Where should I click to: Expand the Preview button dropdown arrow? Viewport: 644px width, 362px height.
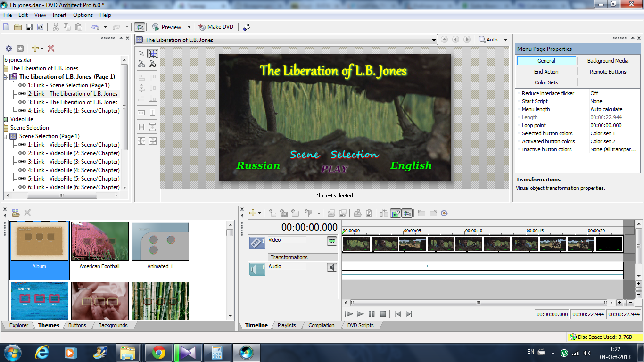189,27
